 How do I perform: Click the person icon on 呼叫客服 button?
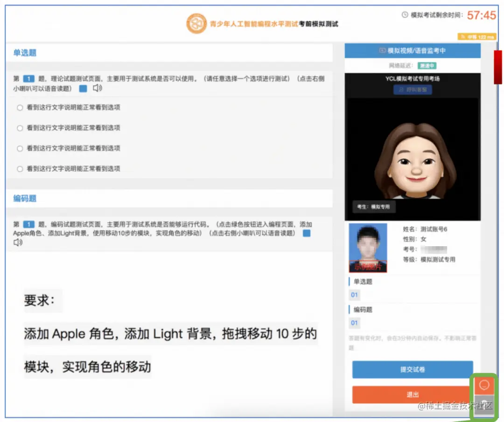click(401, 90)
